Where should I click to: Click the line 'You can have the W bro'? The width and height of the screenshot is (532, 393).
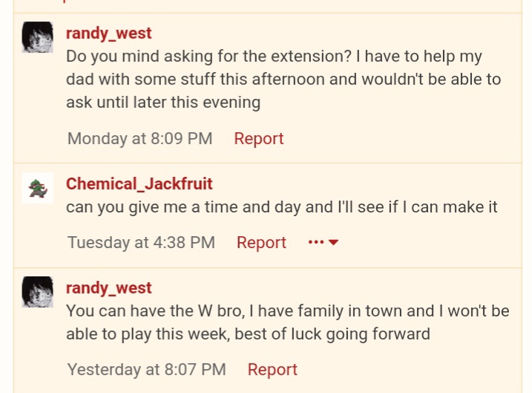(x=155, y=311)
